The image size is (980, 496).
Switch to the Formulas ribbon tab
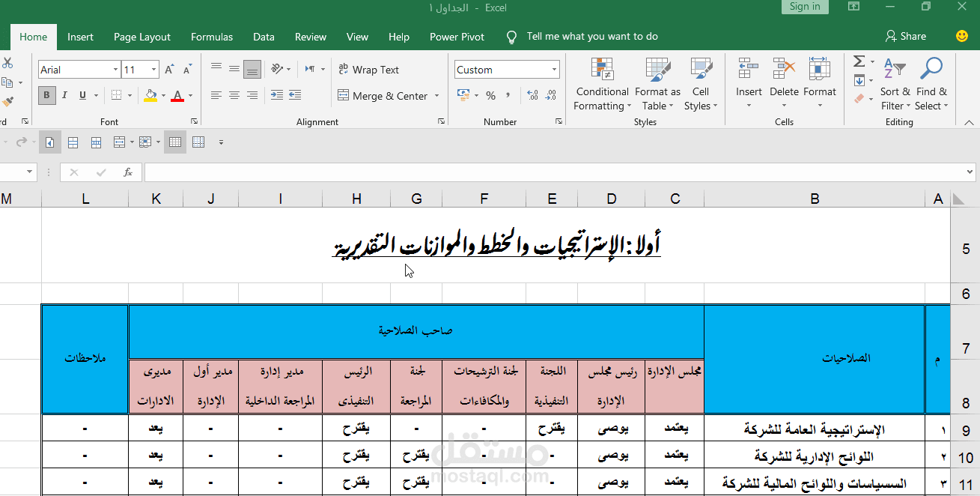[x=212, y=36]
